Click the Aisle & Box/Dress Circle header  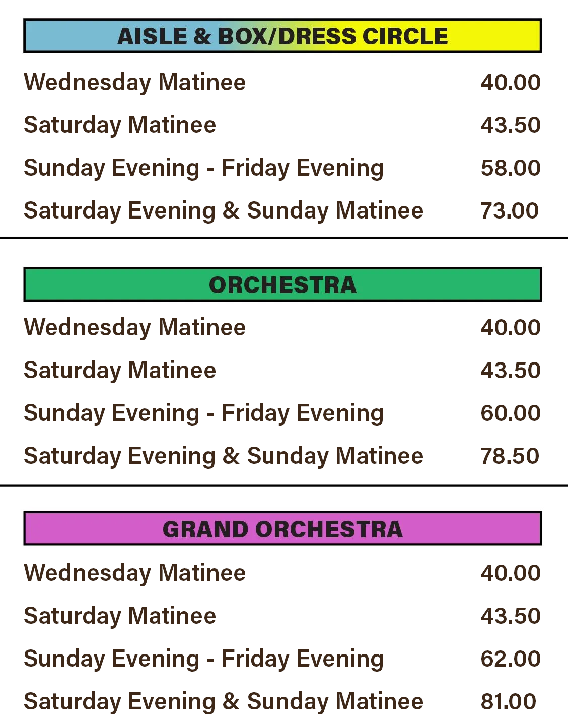(282, 36)
